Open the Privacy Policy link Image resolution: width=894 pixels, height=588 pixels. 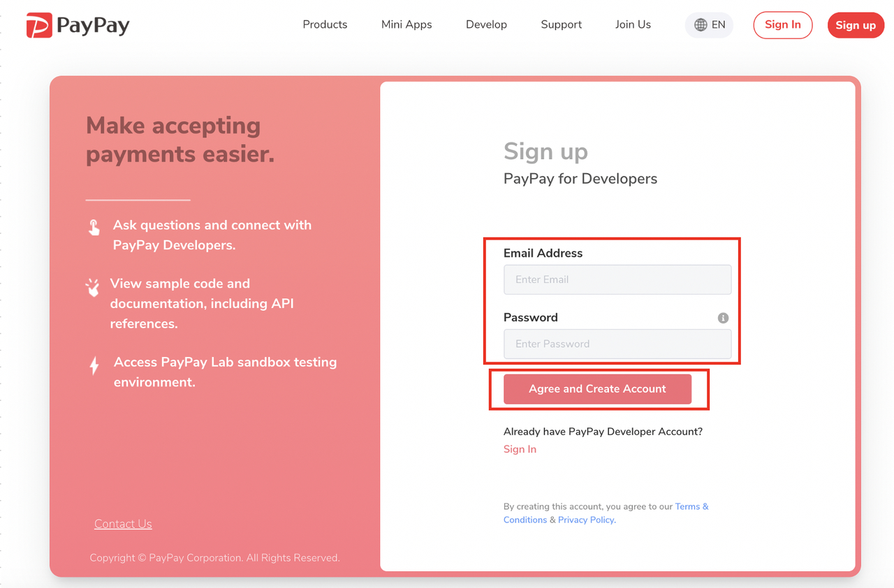[x=587, y=520]
